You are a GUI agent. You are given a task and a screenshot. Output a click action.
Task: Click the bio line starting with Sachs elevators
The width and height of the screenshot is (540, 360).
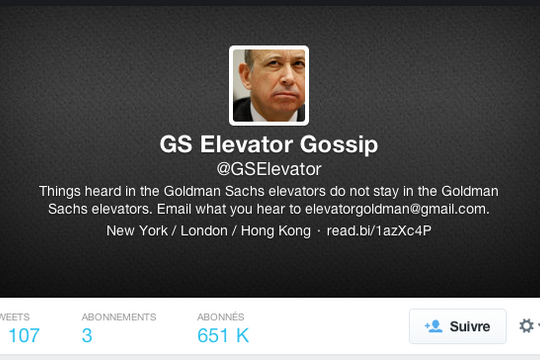pyautogui.click(x=269, y=209)
